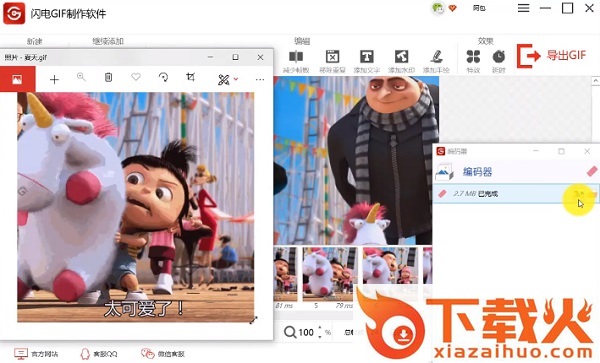Click Photos red collection view icon
The width and height of the screenshot is (600, 363).
[17, 79]
